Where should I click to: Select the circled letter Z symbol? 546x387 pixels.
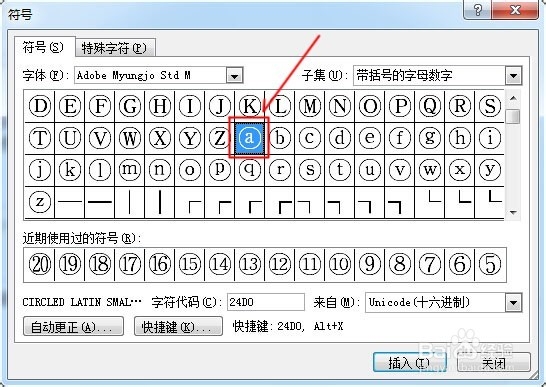tap(219, 138)
